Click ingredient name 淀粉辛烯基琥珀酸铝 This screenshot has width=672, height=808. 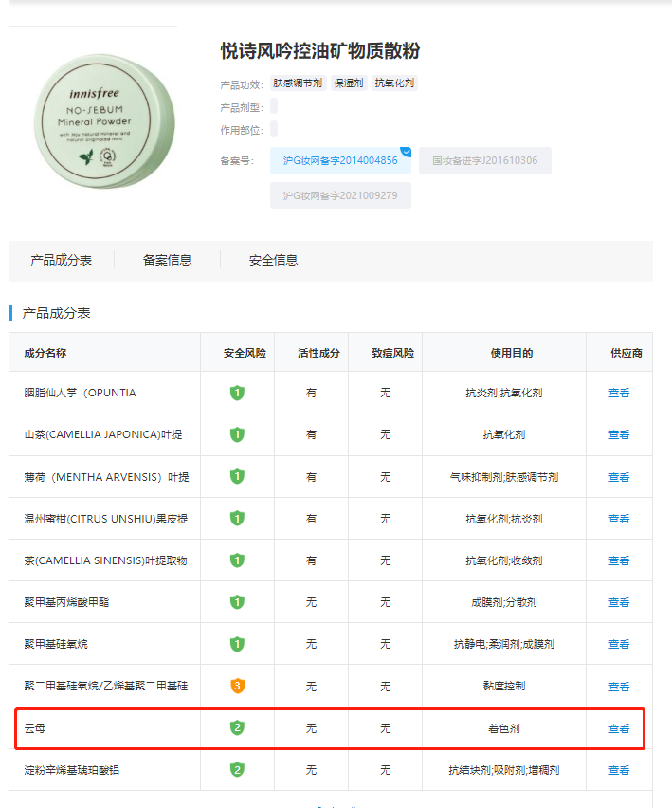(x=72, y=770)
